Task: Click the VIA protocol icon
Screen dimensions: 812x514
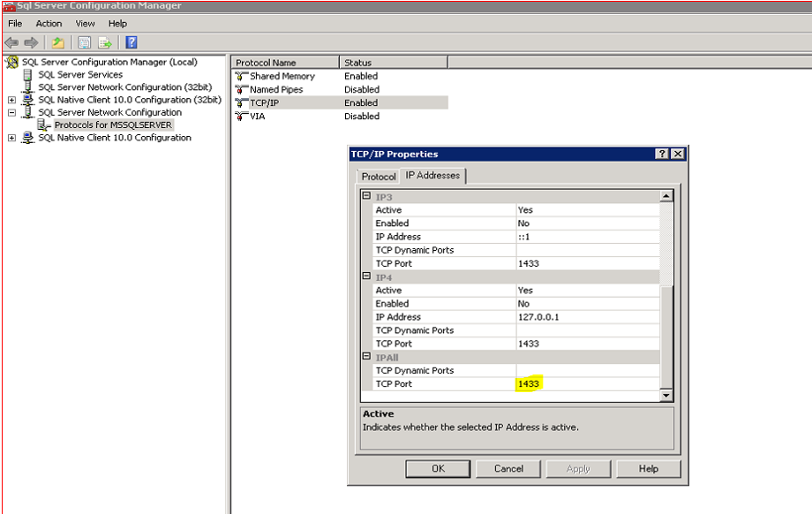Action: point(241,117)
